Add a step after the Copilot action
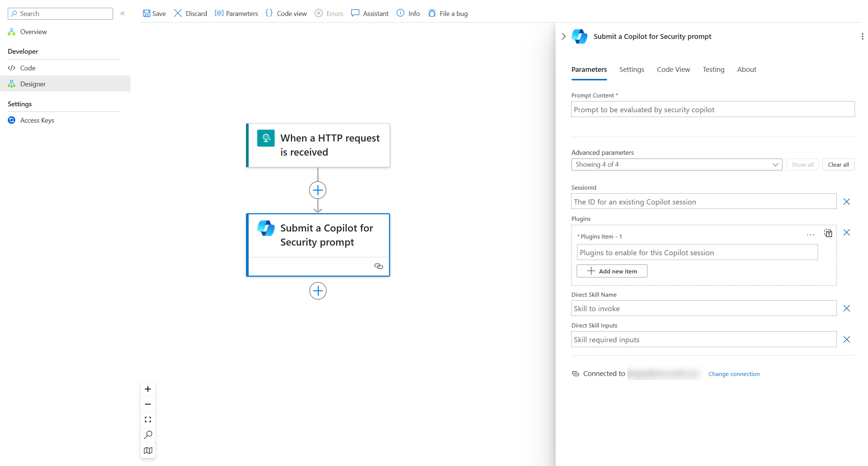This screenshot has height=466, width=868. (318, 291)
